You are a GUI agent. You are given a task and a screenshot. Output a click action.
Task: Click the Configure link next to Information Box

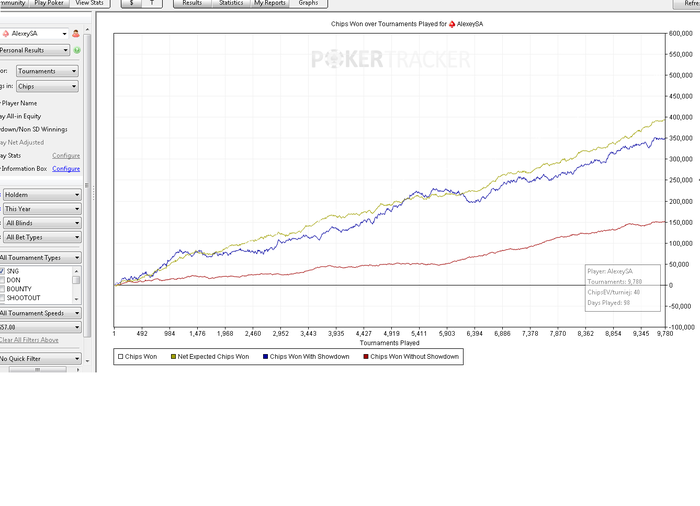66,168
